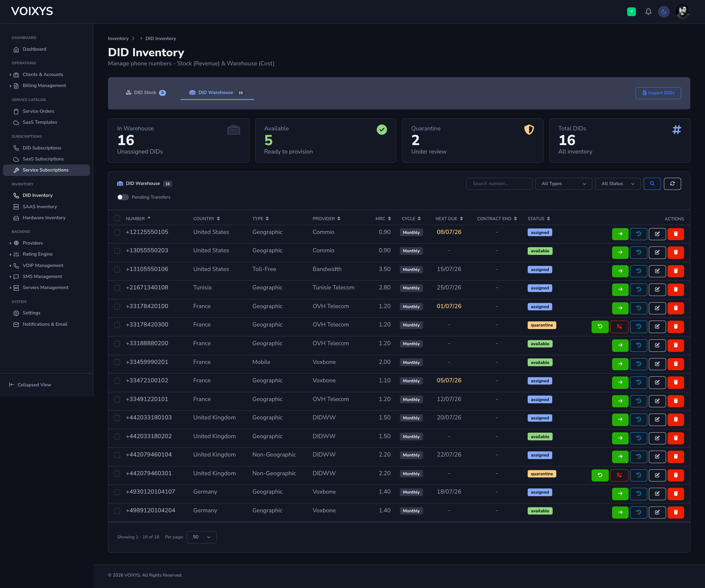Click Inventory in the breadcrumb
The image size is (705, 588).
point(118,38)
